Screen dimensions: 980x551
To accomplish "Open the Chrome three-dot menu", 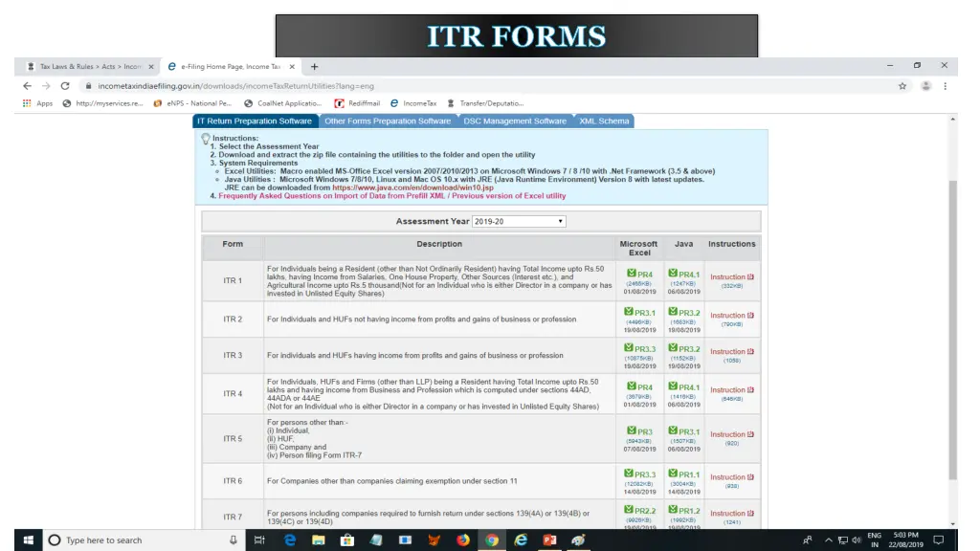I will [945, 86].
